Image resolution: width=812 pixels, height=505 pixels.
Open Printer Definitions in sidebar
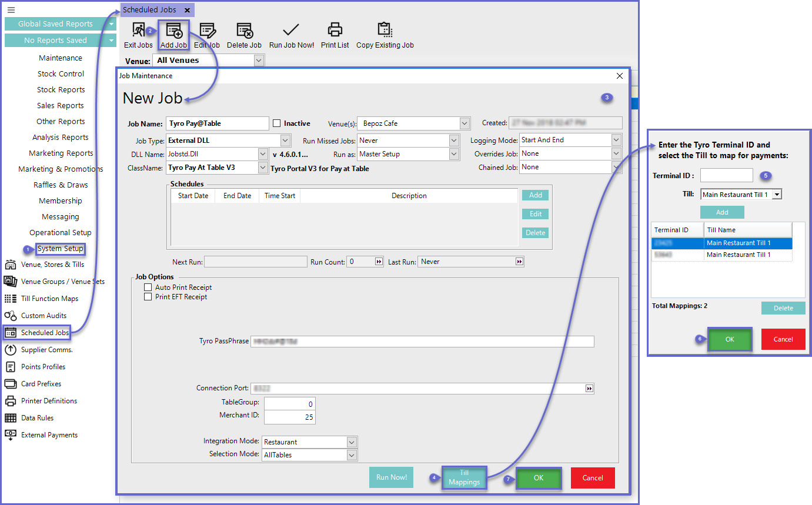point(49,401)
